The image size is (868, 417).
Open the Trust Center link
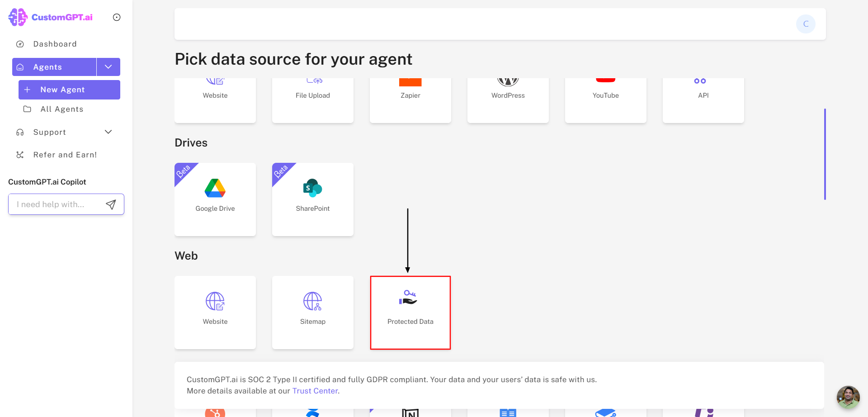315,391
